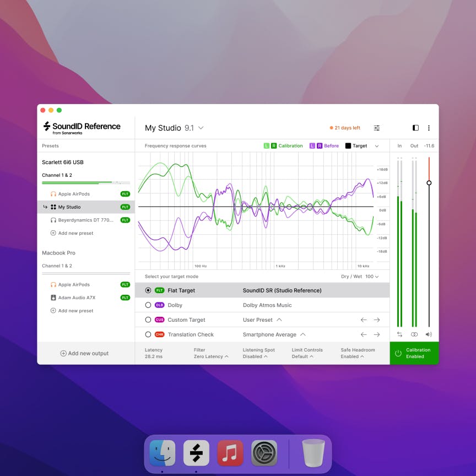Click Add new output

pos(85,353)
